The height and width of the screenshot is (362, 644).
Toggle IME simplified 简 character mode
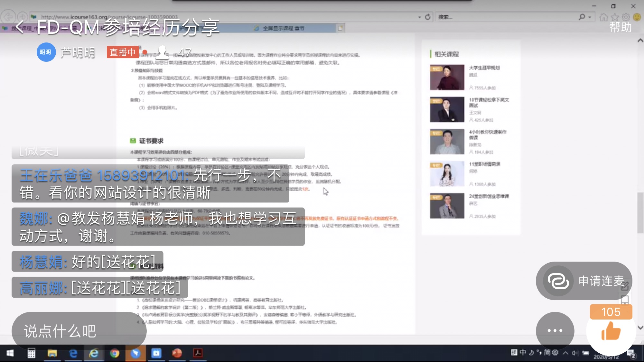coord(547,353)
